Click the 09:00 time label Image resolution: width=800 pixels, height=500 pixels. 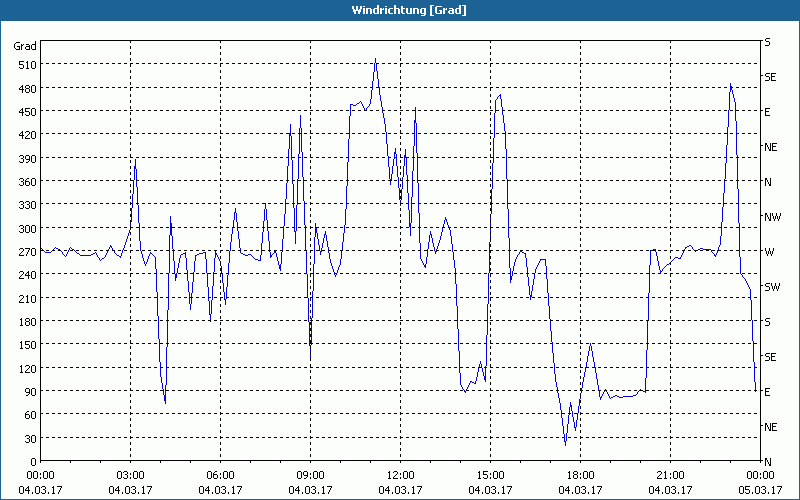coord(310,475)
